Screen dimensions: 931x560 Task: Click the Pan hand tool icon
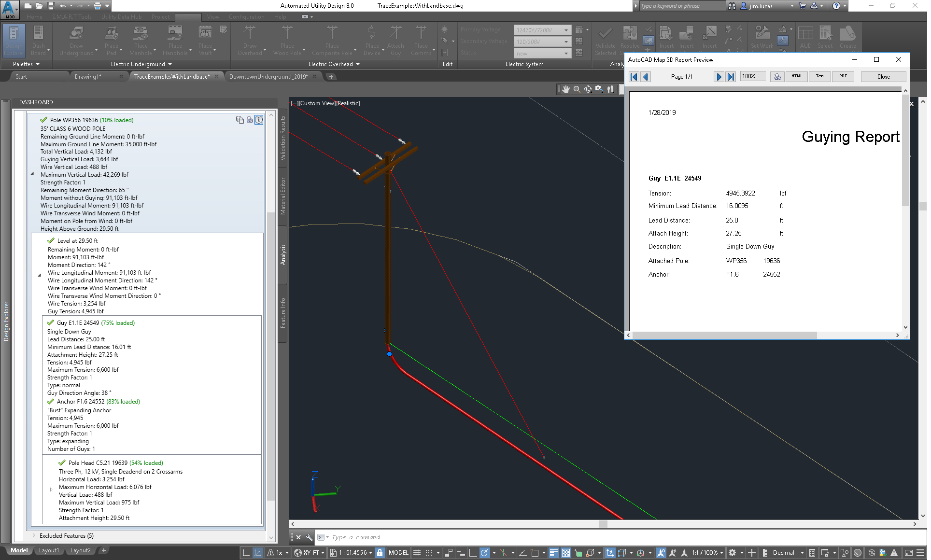click(565, 89)
